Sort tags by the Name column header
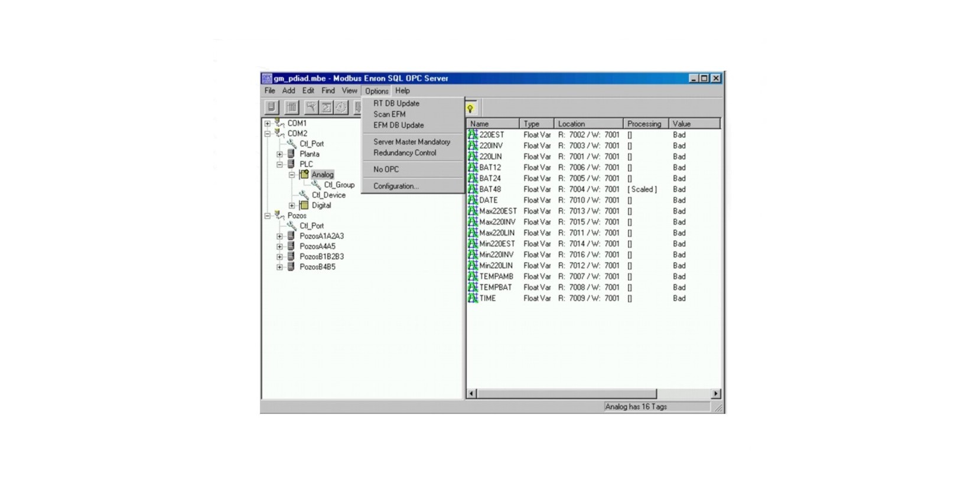The height and width of the screenshot is (490, 980). (x=493, y=124)
